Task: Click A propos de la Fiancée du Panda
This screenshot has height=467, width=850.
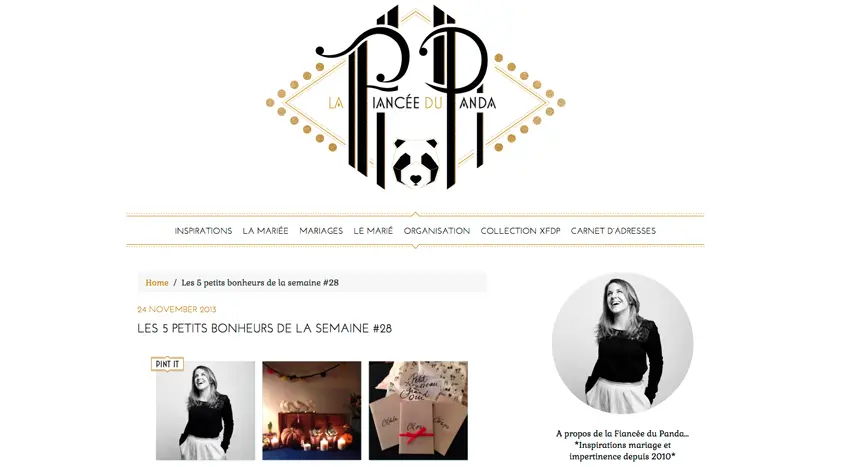Action: click(x=622, y=433)
